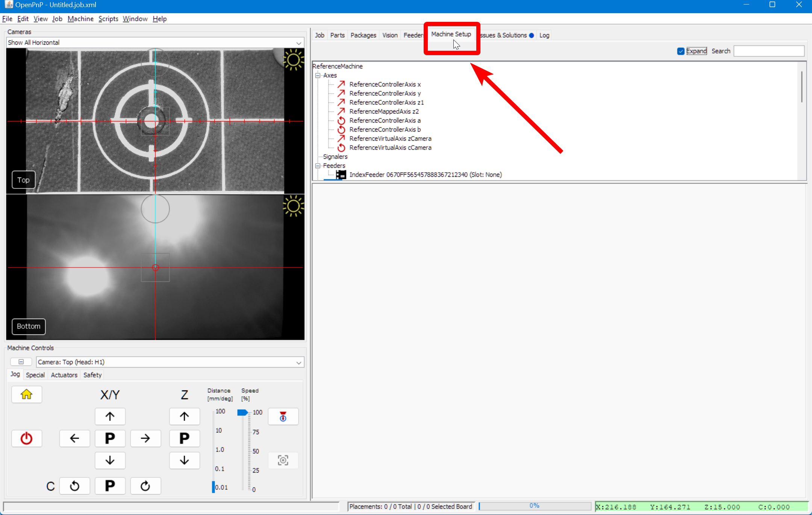The height and width of the screenshot is (515, 812).
Task: Click the Search input field
Action: (769, 51)
